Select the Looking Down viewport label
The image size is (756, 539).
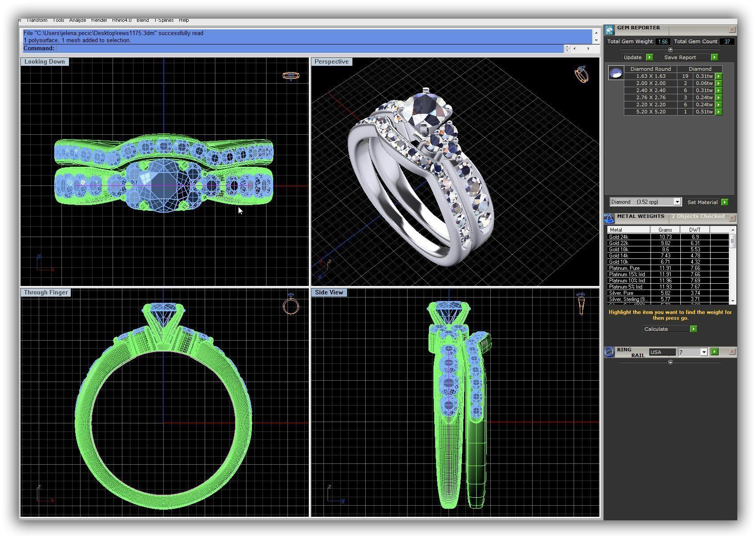pyautogui.click(x=44, y=62)
